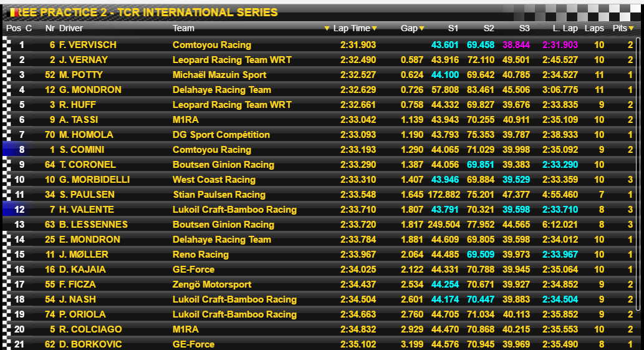Select team Michaël Mazuin Sport
The height and width of the screenshot is (350, 644).
(219, 75)
